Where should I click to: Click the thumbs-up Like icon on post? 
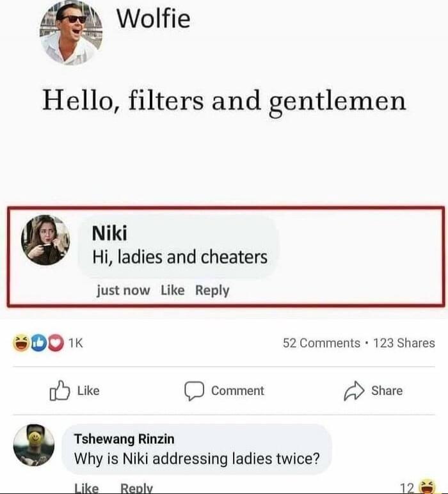[x=60, y=390]
